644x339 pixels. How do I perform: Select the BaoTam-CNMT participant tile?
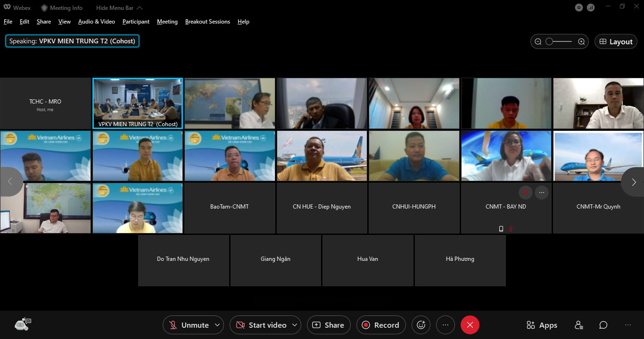pyautogui.click(x=229, y=208)
